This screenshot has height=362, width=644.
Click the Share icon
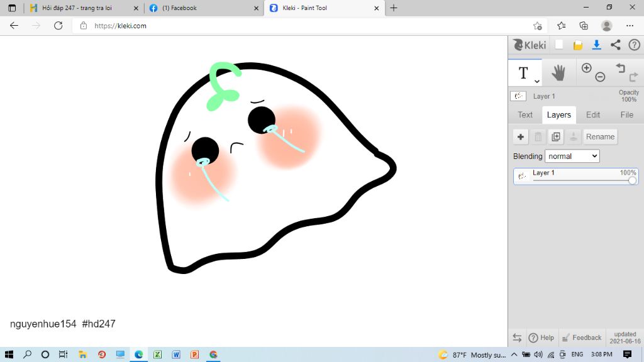615,45
